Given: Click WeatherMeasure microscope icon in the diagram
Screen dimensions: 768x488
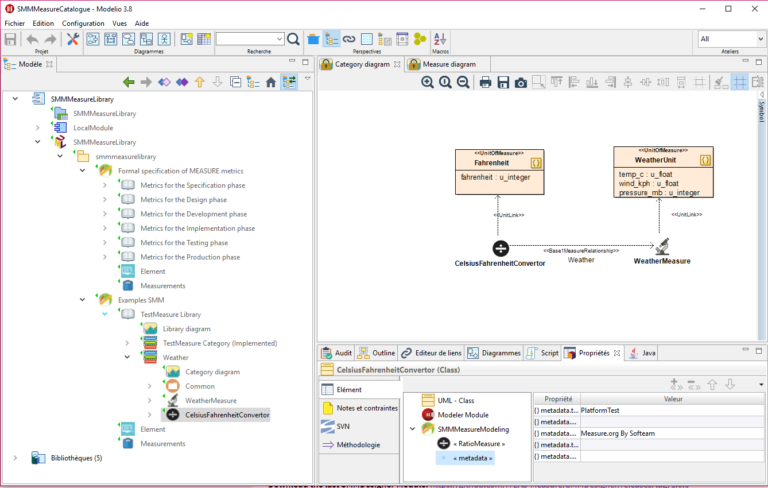Looking at the screenshot, I should (x=662, y=246).
